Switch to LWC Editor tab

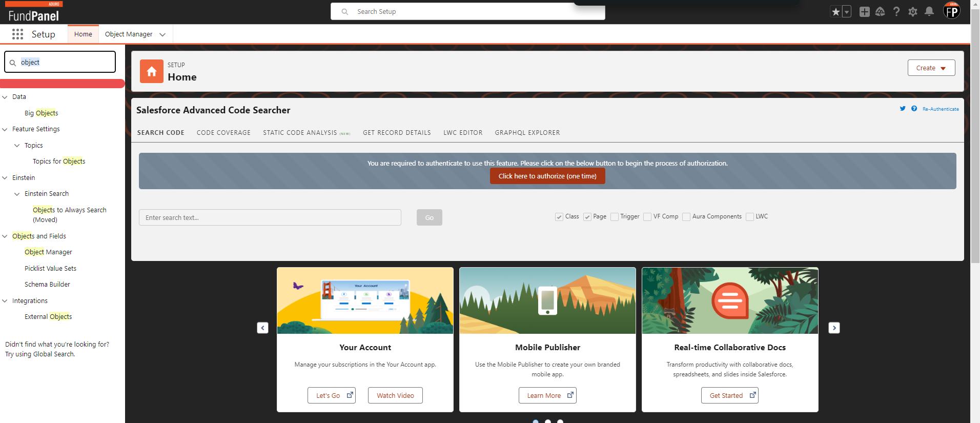click(x=463, y=132)
